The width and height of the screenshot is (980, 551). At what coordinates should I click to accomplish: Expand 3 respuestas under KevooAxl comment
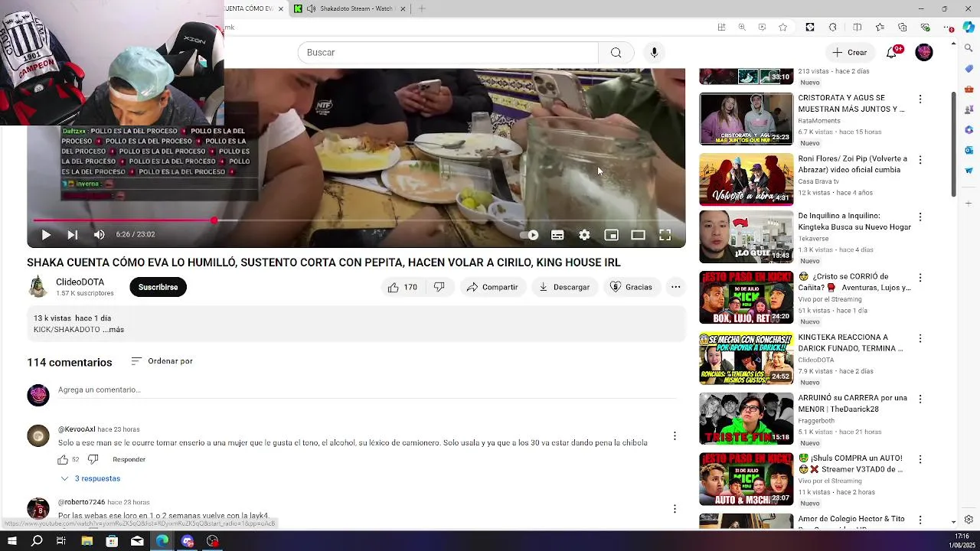pos(90,478)
